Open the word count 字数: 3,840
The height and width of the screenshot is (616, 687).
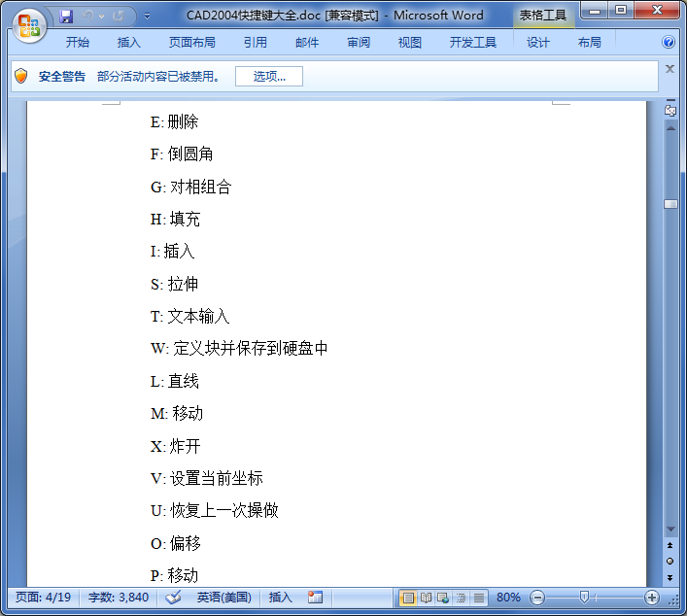coord(119,598)
